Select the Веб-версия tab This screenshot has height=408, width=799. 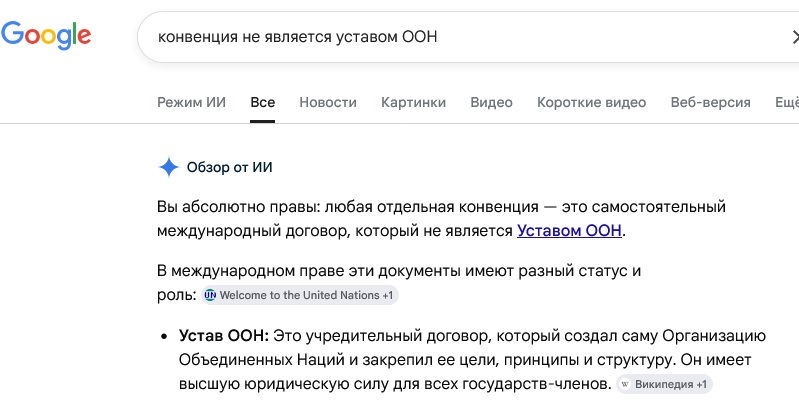710,102
